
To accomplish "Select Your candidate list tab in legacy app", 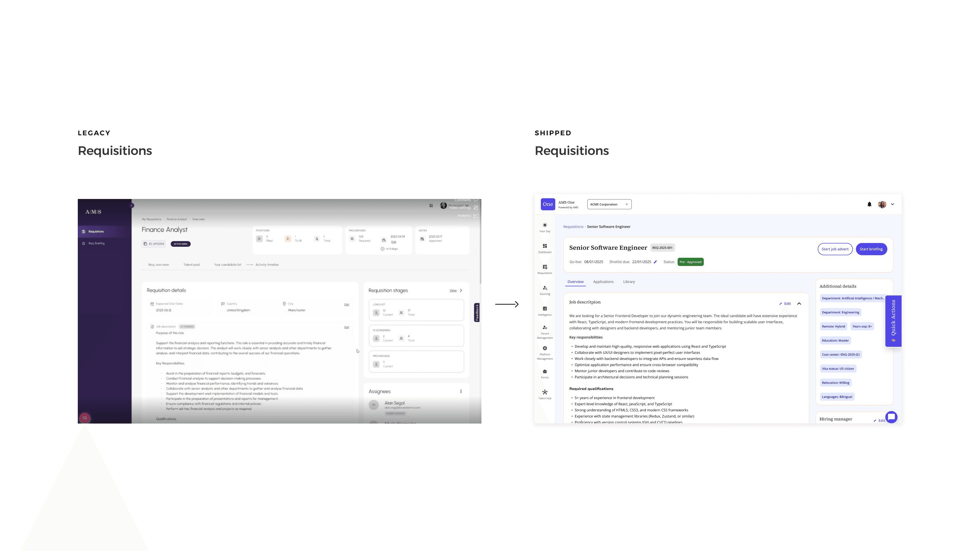I will (x=228, y=265).
